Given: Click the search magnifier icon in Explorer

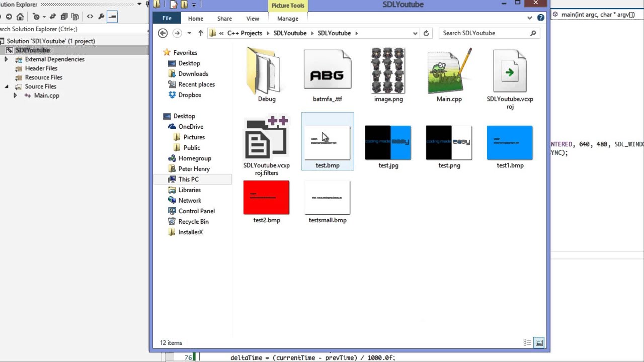Looking at the screenshot, I should click(x=533, y=33).
